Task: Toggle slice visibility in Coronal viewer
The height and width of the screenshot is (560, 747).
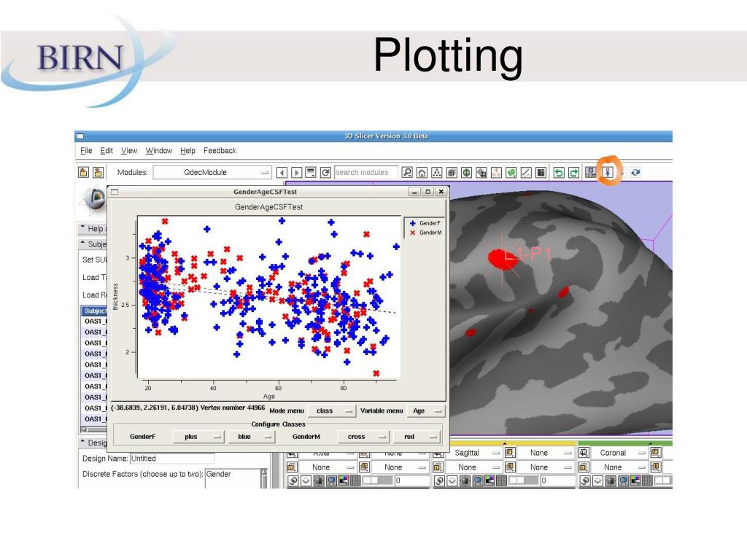Action: 598,481
